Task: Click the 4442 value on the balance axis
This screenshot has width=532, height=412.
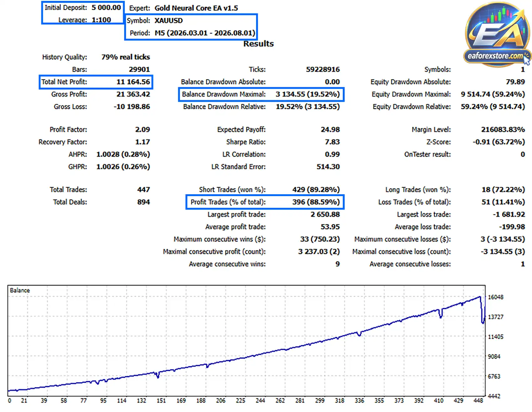Action: 494,396
